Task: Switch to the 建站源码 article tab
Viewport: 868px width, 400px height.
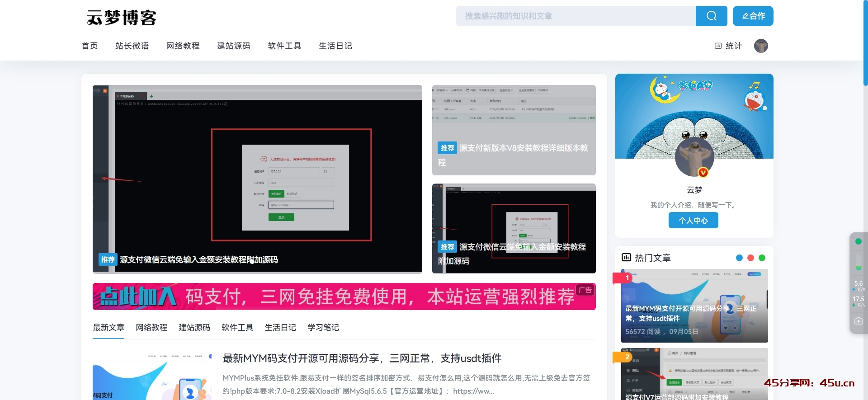Action: [x=194, y=327]
